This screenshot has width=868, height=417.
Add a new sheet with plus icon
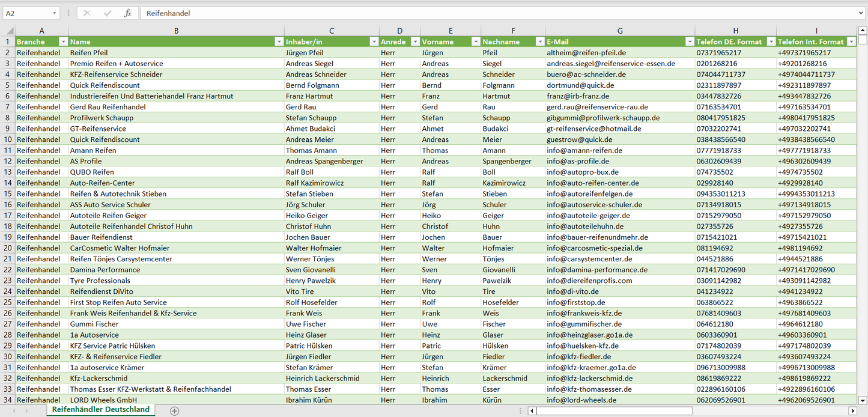click(x=174, y=411)
